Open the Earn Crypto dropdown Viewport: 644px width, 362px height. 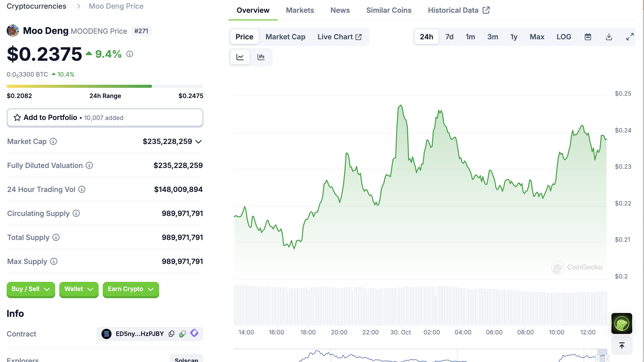(131, 289)
